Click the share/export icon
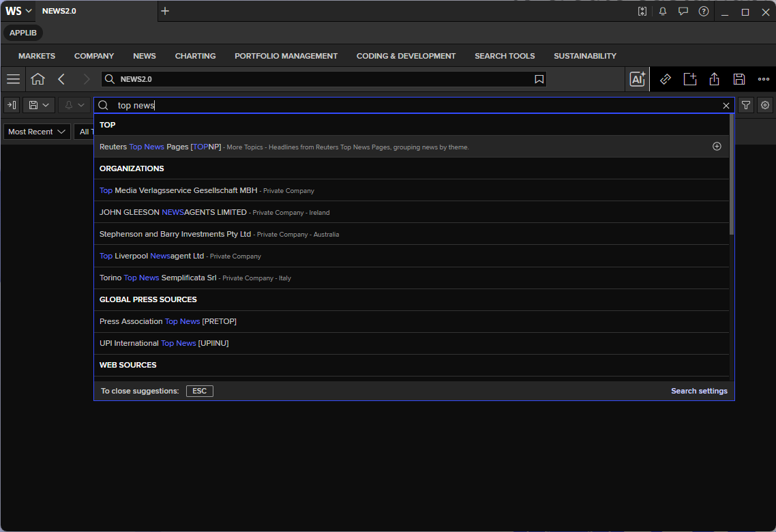 click(x=714, y=79)
